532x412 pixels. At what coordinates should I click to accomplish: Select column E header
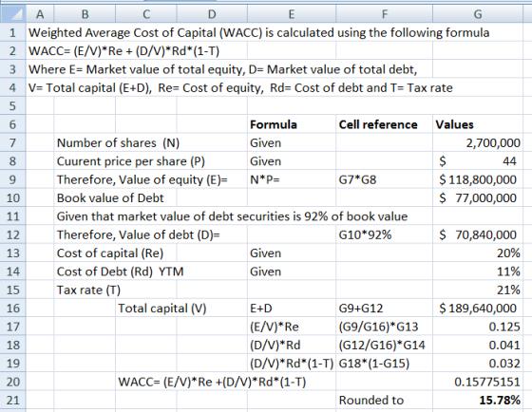click(292, 14)
